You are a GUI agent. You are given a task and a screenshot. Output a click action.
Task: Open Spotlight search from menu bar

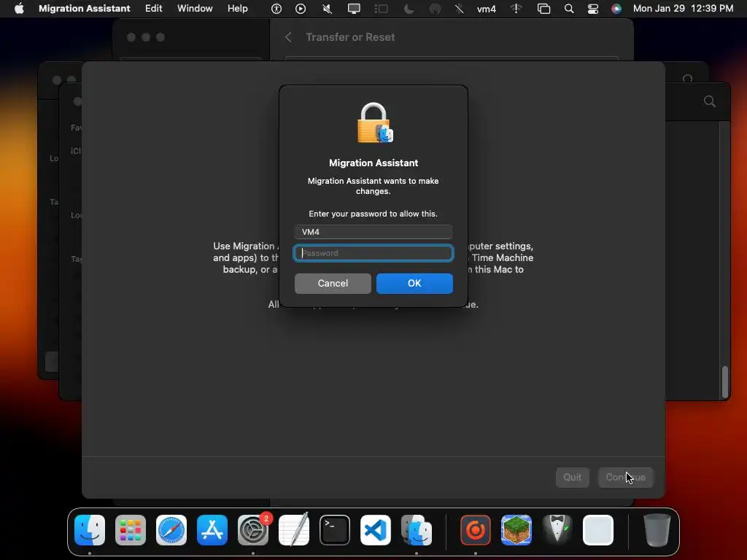[569, 9]
